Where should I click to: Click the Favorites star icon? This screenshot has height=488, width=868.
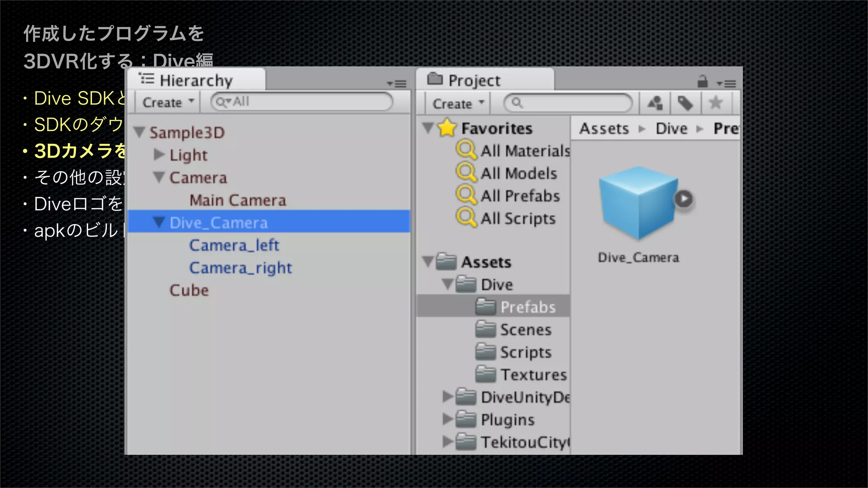tap(447, 128)
